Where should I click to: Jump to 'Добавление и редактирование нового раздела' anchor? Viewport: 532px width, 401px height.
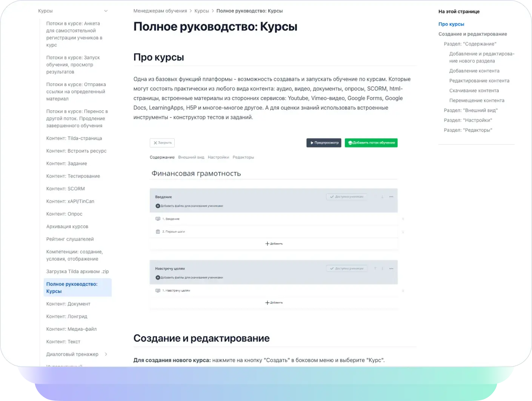point(482,57)
